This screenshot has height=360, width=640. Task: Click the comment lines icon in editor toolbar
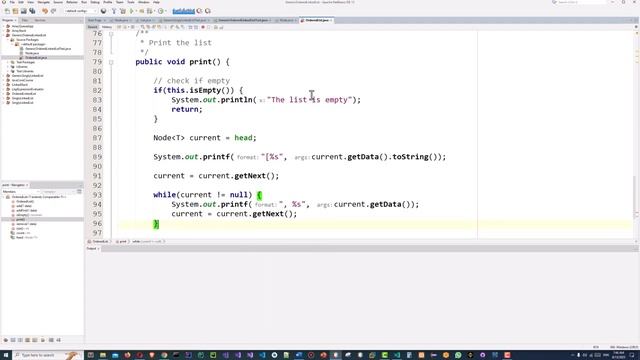point(216,27)
